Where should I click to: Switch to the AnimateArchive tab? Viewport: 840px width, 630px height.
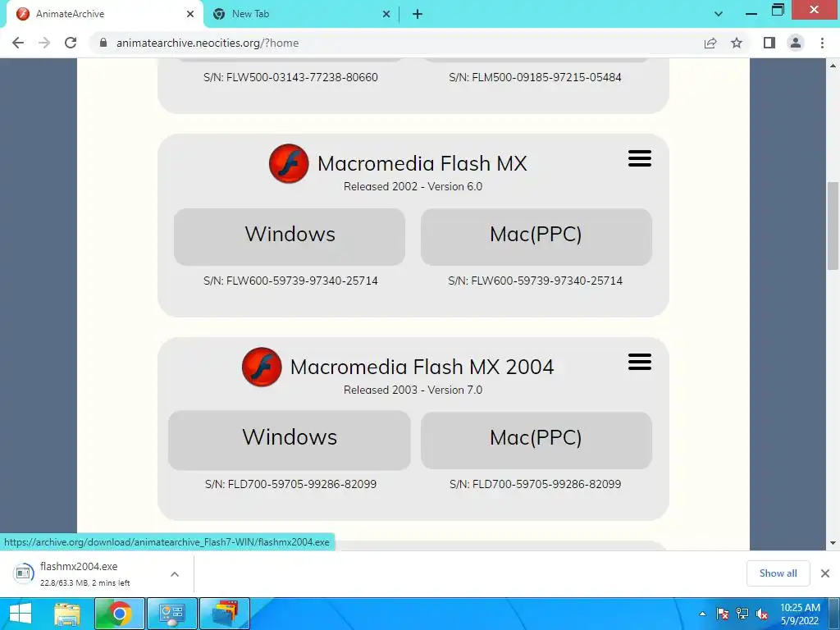[104, 14]
